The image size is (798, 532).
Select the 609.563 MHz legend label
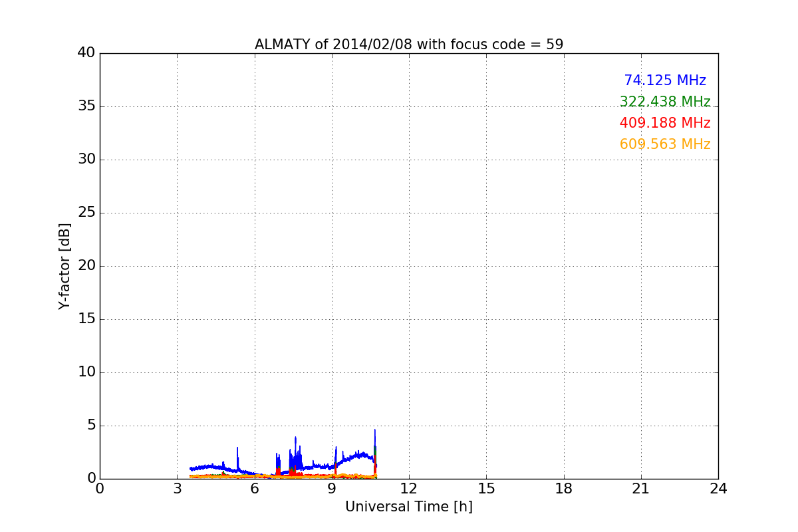coord(665,144)
